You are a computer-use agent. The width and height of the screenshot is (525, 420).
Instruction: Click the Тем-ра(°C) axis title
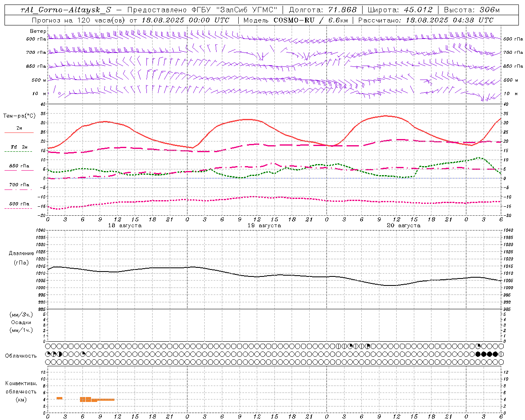point(19,116)
